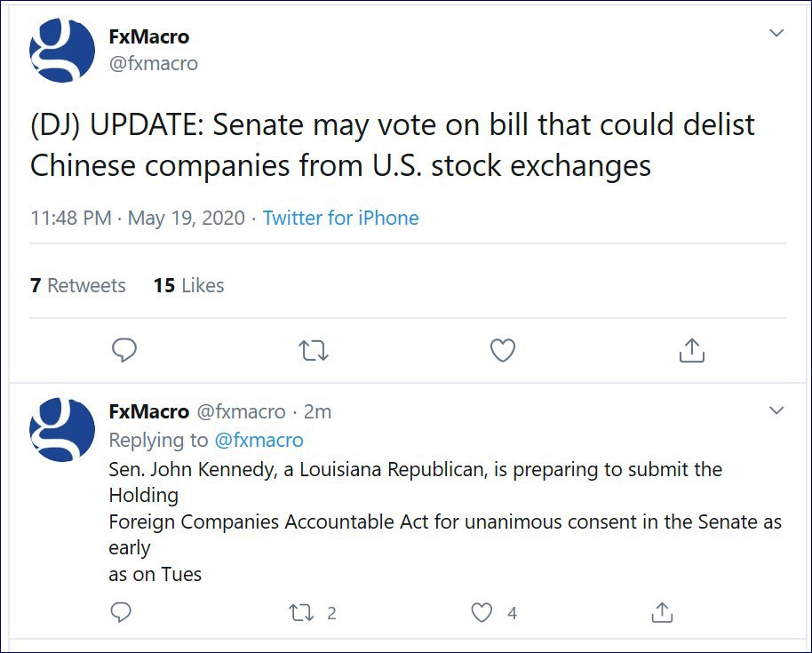This screenshot has width=812, height=653.
Task: Open the main tweet's chevron options menu
Action: (x=776, y=33)
